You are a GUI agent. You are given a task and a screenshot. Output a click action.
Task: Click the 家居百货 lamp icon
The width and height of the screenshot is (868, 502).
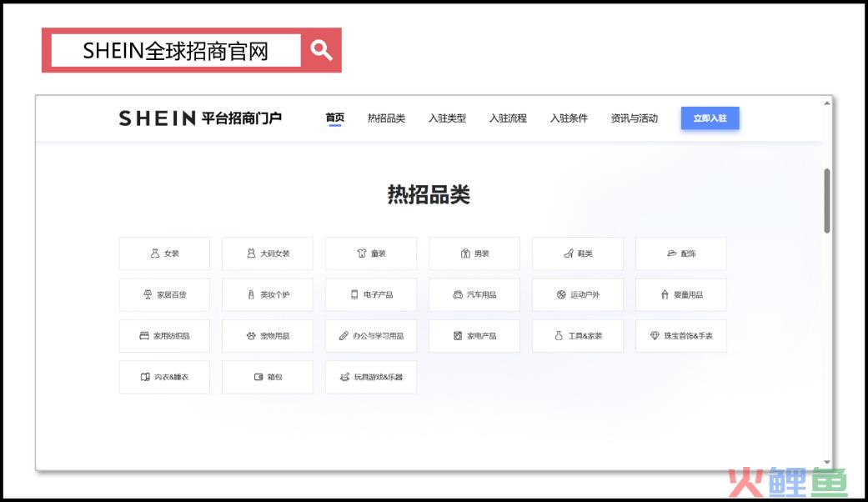[x=148, y=294]
